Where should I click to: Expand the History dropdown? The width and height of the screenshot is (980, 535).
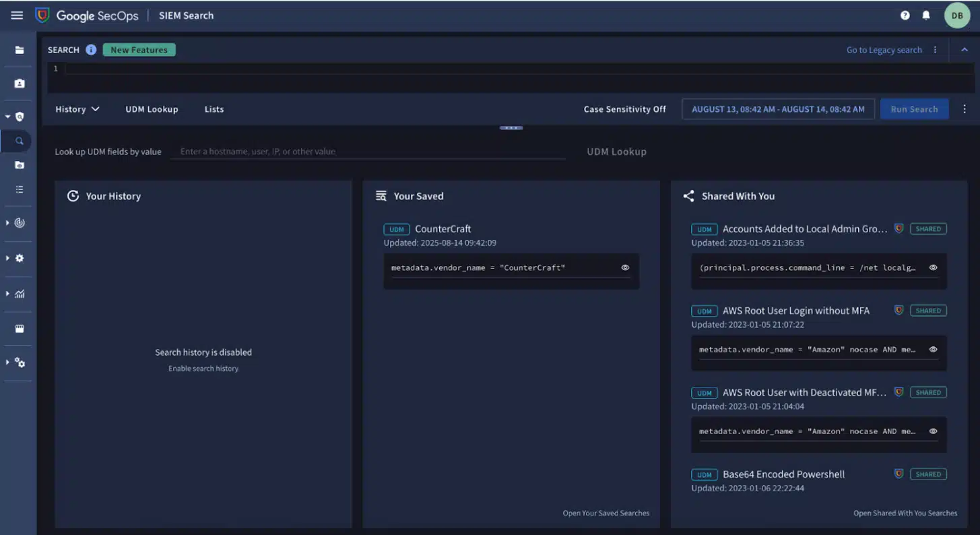pyautogui.click(x=77, y=109)
